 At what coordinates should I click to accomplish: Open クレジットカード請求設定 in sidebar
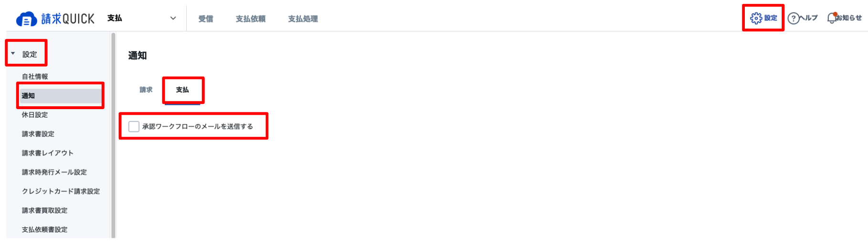pos(61,191)
